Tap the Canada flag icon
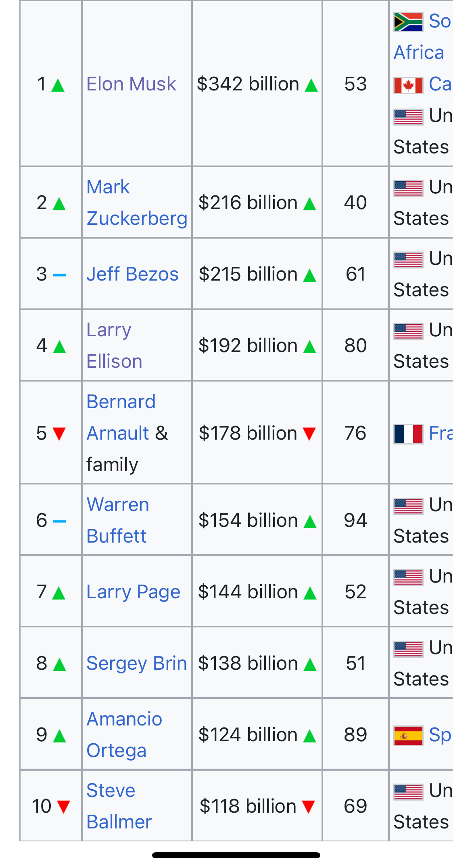This screenshot has width=472, height=868. point(408,85)
